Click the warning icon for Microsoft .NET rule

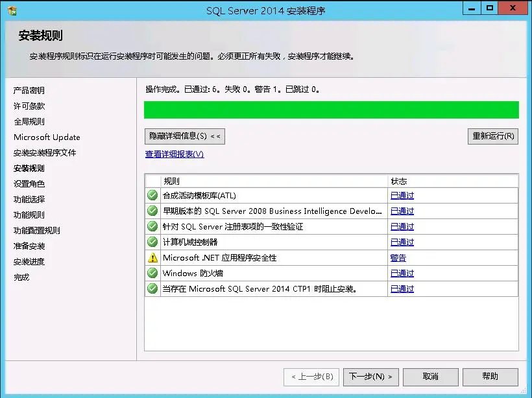[x=152, y=257]
